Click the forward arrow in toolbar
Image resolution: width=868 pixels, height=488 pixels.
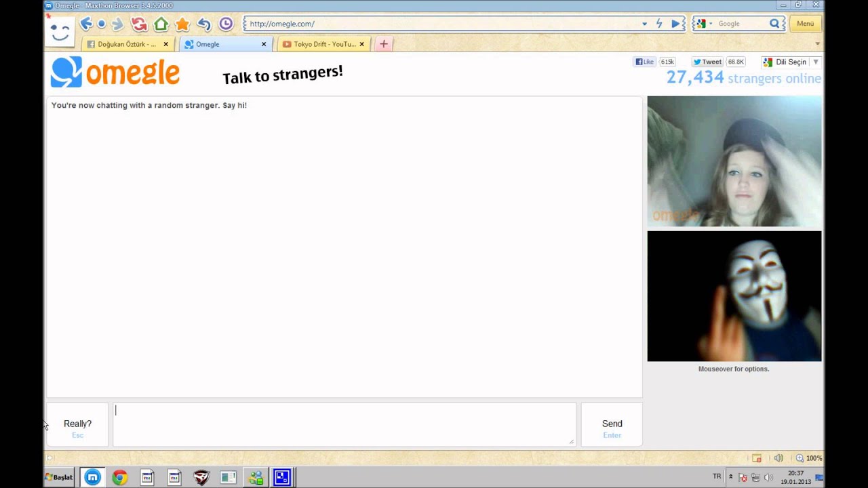click(x=117, y=24)
